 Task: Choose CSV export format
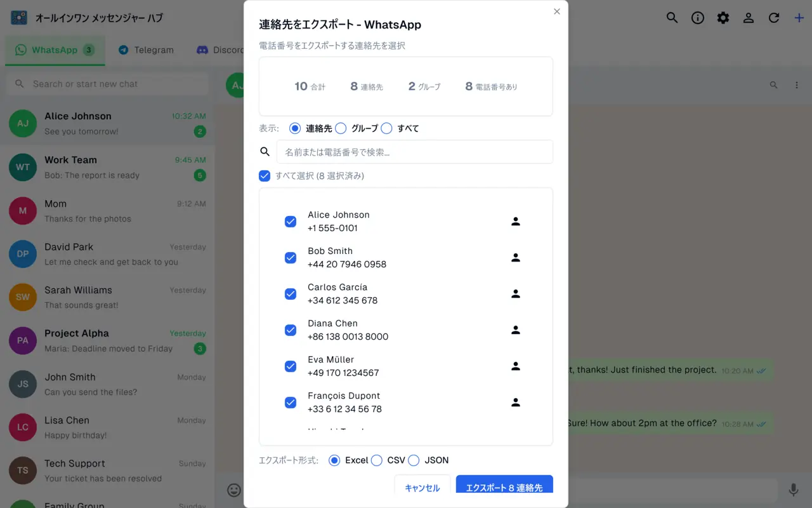point(376,460)
